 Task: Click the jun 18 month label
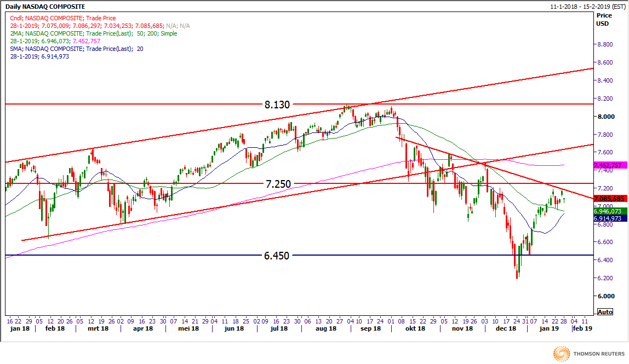click(x=235, y=329)
